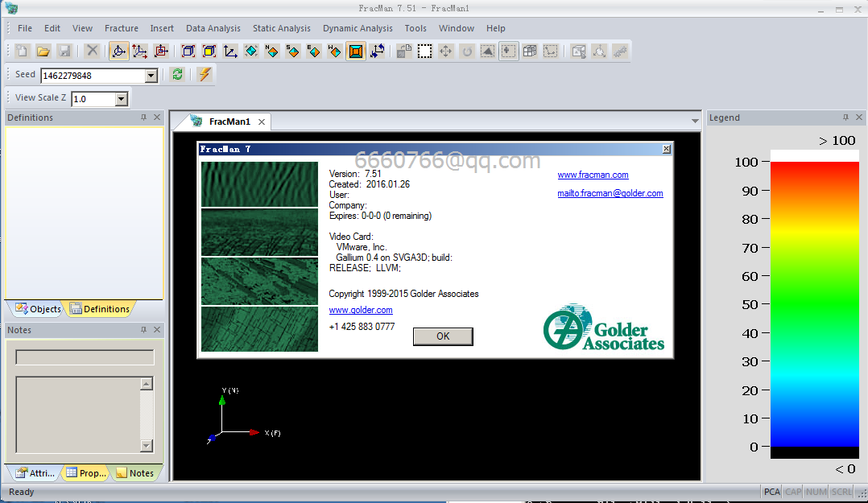Open the Seed dropdown arrow
Screen dimensions: 868x503
tap(151, 76)
